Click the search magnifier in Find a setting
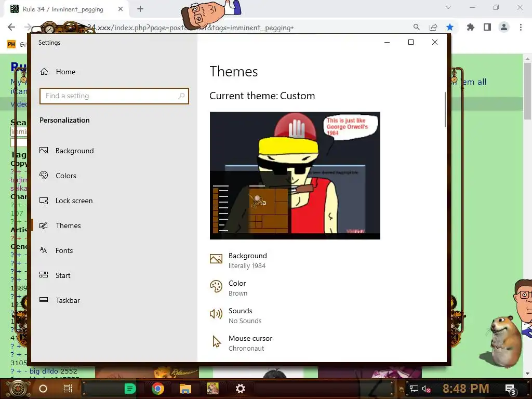Screen dimensions: 532x399 click(x=181, y=96)
